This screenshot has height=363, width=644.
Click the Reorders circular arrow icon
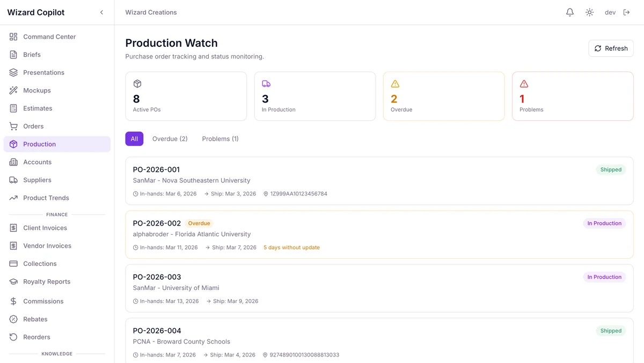click(x=13, y=337)
